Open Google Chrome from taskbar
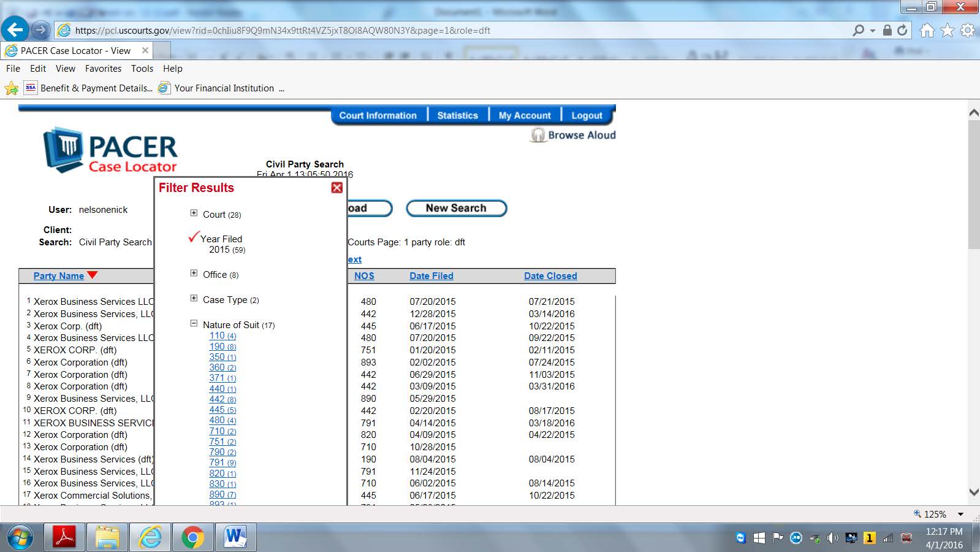This screenshot has height=552, width=980. coord(192,538)
